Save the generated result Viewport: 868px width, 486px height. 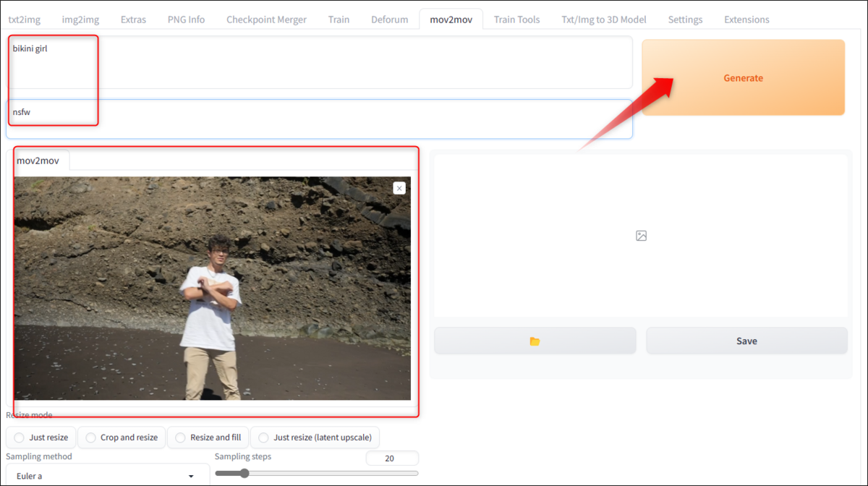coord(746,340)
